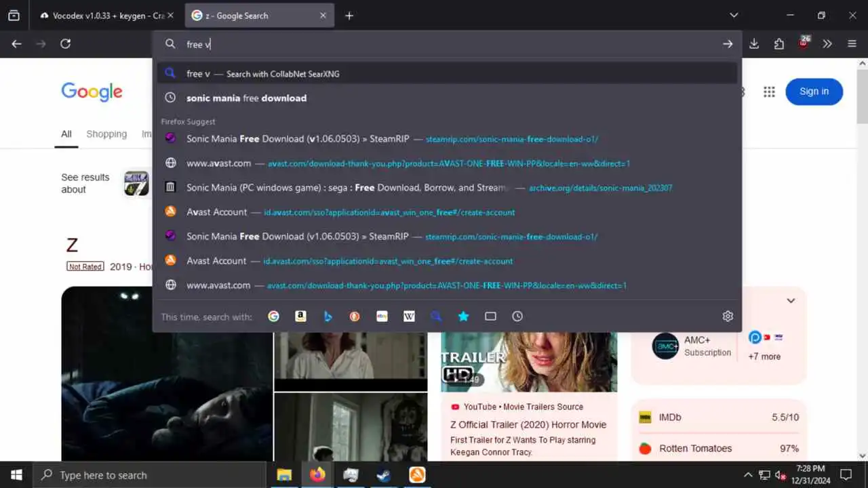Open AMC+ Subscription option
This screenshot has width=868, height=488.
click(692, 346)
